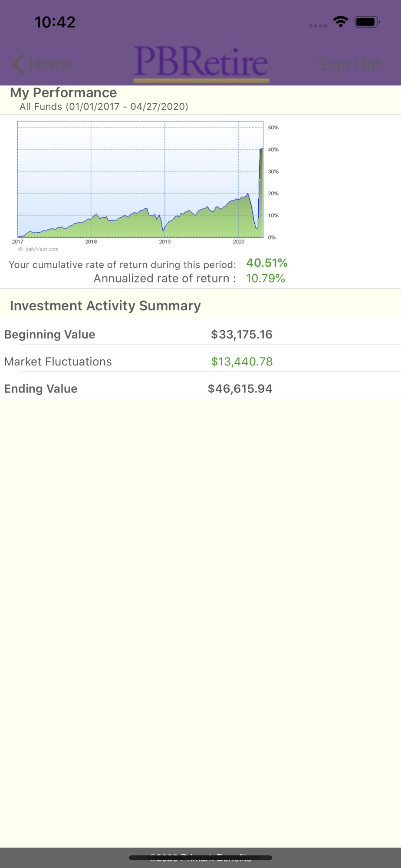The width and height of the screenshot is (401, 868).
Task: Tap the My Performance heading
Action: [x=63, y=92]
